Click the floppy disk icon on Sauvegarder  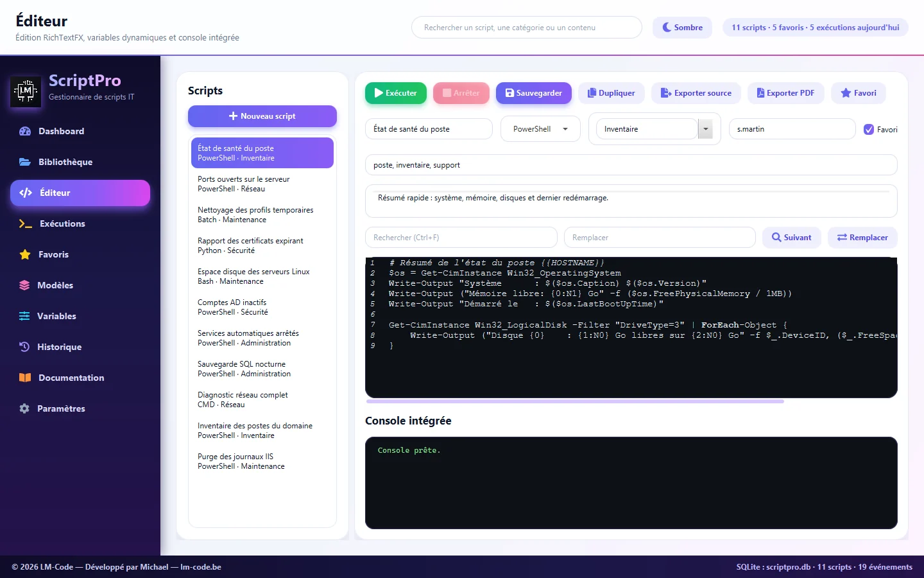(509, 93)
